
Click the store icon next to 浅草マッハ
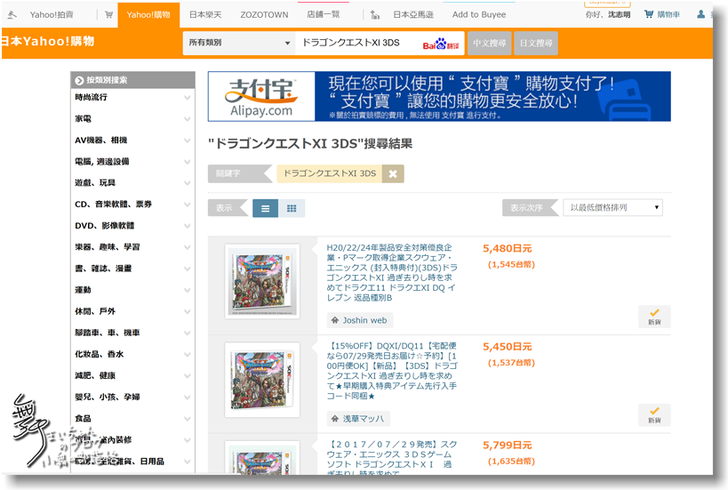click(335, 418)
